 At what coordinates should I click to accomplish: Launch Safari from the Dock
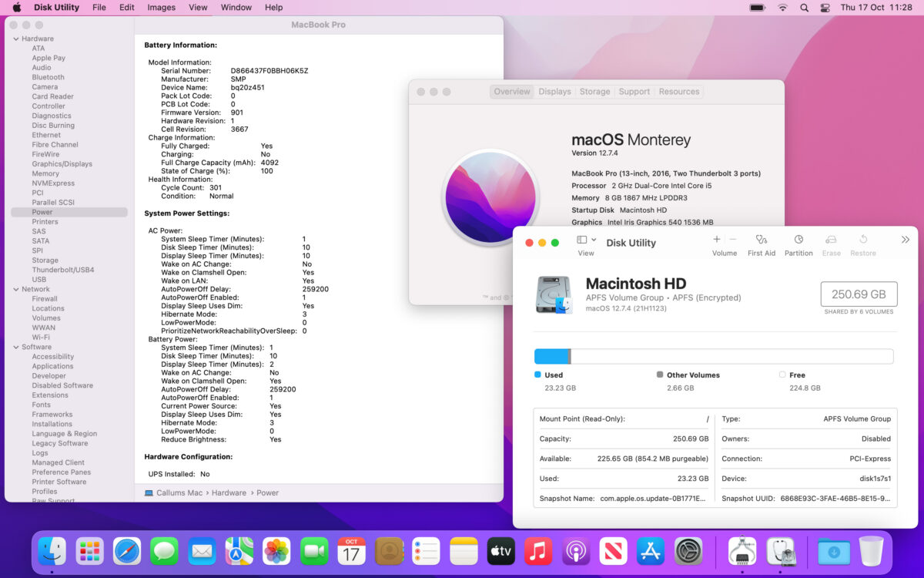pyautogui.click(x=127, y=551)
